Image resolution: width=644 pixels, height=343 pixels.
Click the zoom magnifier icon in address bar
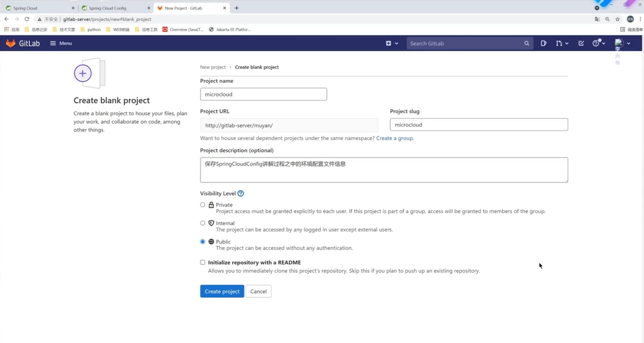(607, 19)
